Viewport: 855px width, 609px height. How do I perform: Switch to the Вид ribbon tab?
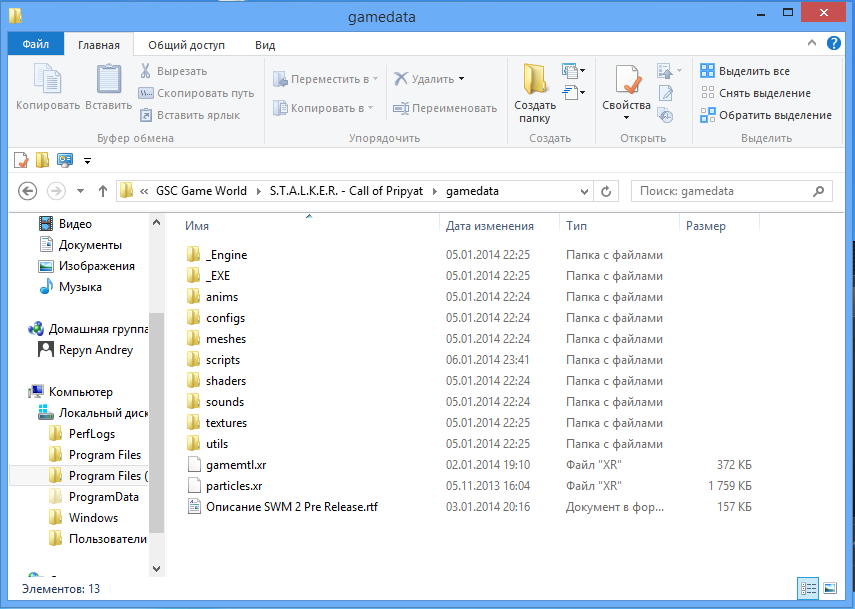[265, 45]
